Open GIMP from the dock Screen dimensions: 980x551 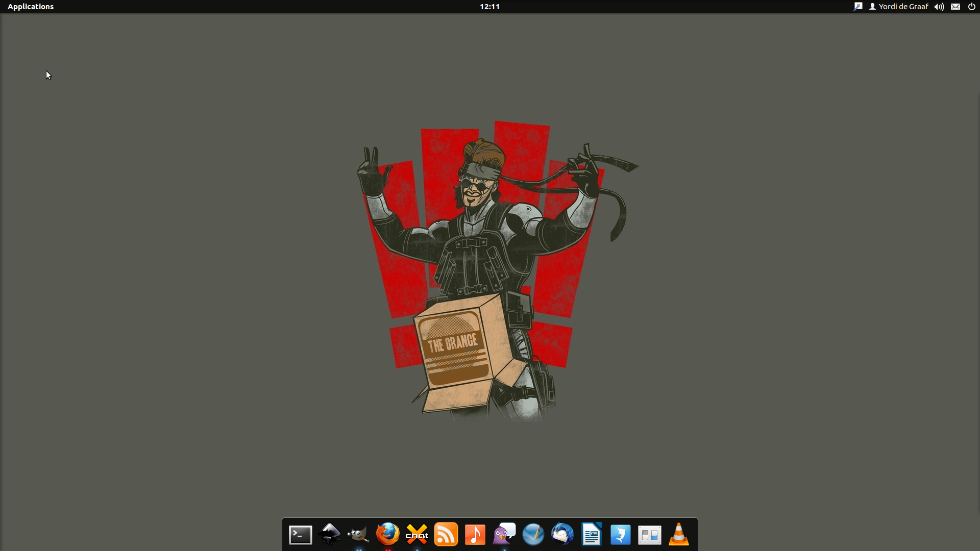coord(358,535)
